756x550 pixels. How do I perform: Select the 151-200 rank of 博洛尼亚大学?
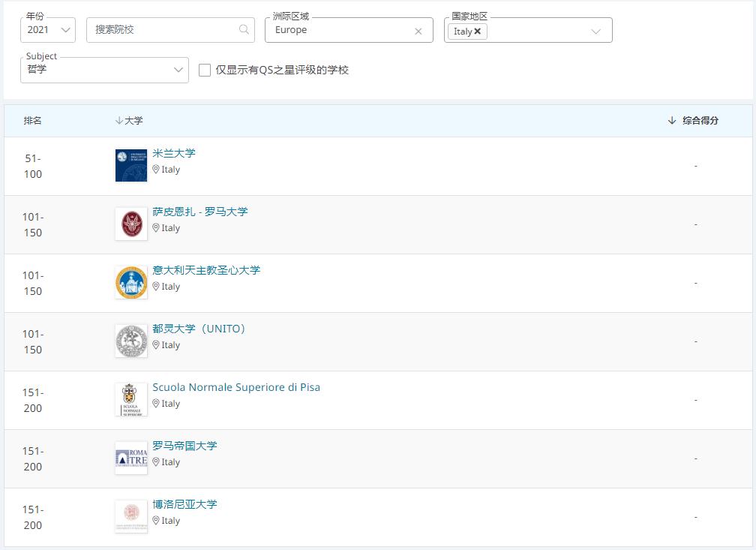coord(33,517)
